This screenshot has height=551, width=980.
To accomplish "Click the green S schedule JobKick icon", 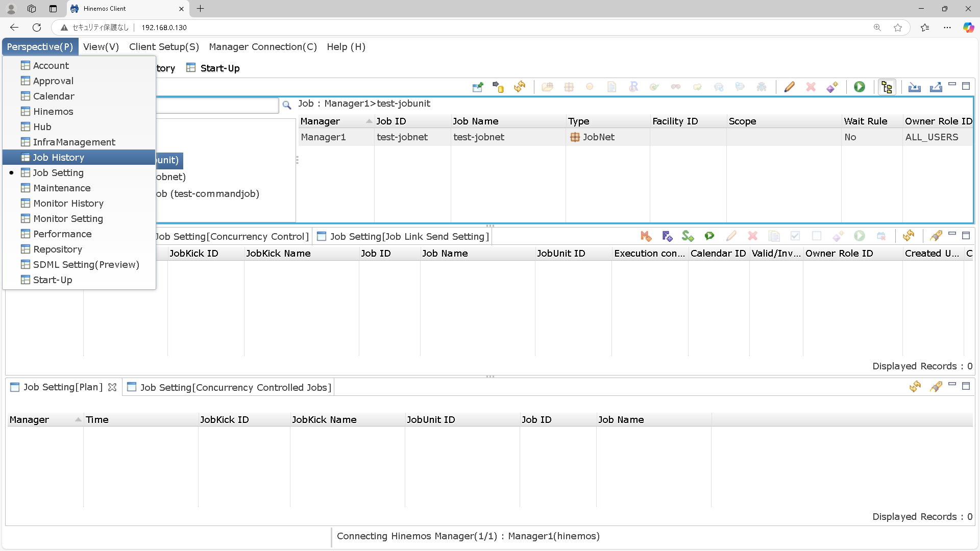I will [x=688, y=236].
